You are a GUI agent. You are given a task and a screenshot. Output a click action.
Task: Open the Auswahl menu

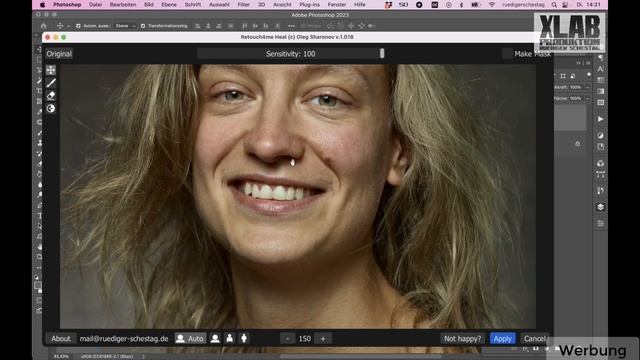click(219, 4)
